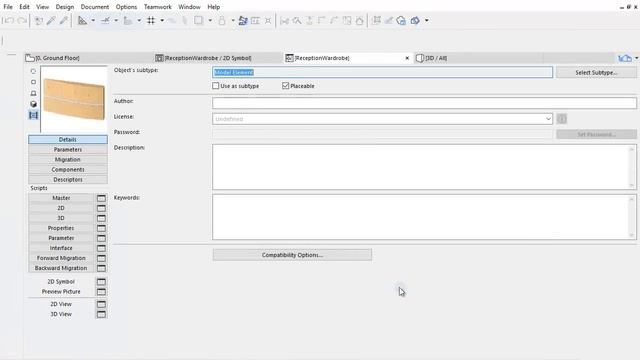Switch to ReceptionWardrobe / 2D Symbol tab
Screen dimensions: 640x360
[218, 58]
